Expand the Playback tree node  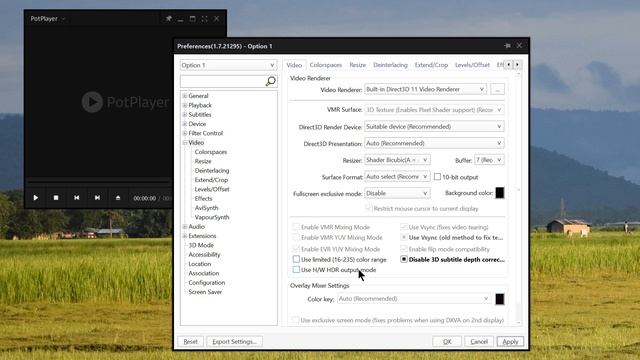pyautogui.click(x=185, y=105)
